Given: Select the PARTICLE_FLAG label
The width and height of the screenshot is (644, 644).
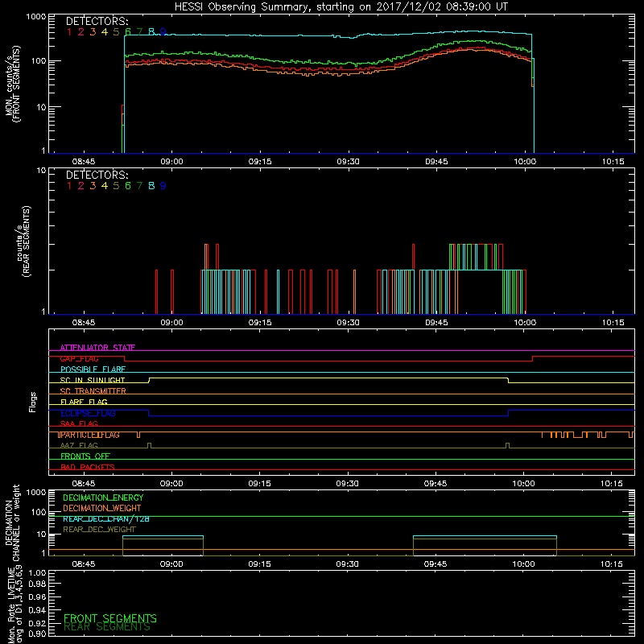Looking at the screenshot, I should pos(89,435).
